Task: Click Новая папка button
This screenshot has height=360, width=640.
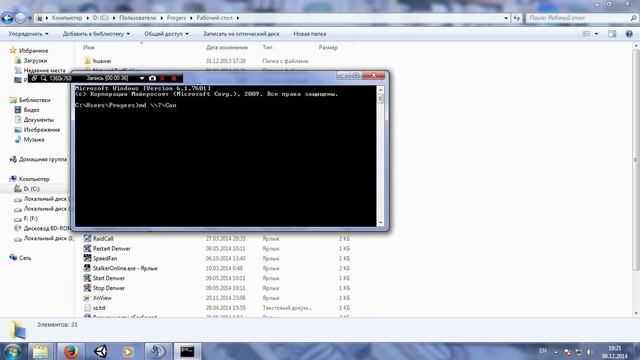Action: tap(310, 34)
